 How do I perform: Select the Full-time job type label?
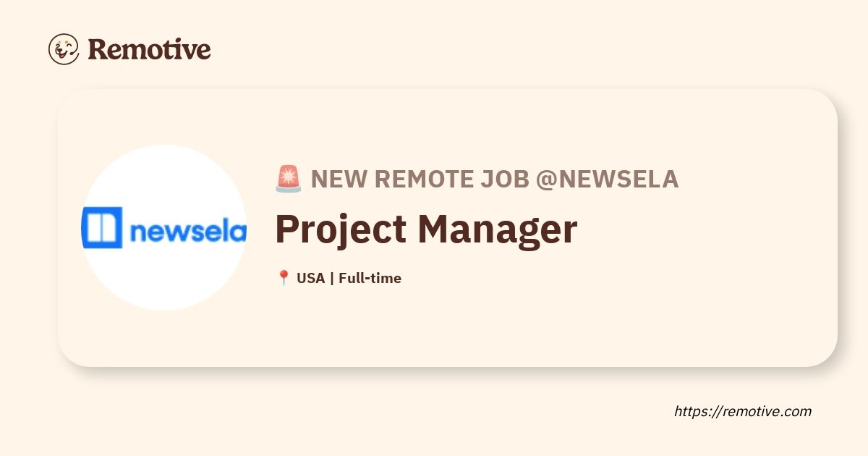click(370, 278)
